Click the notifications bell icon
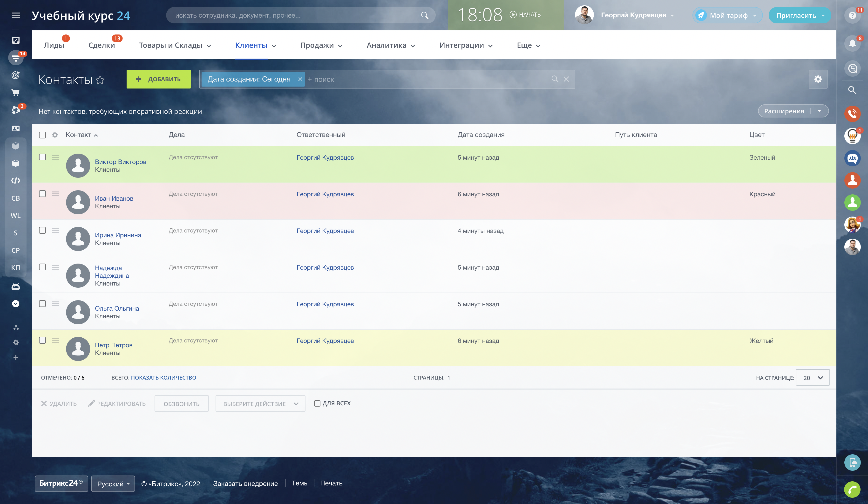 852,44
